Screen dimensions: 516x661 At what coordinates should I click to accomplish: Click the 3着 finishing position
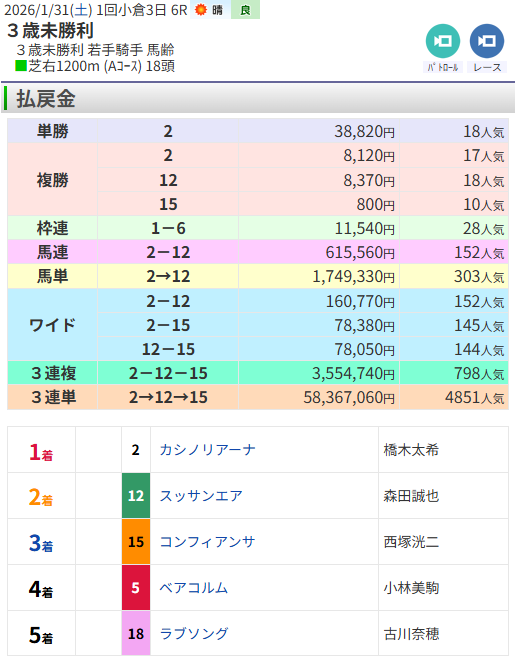[x=41, y=544]
